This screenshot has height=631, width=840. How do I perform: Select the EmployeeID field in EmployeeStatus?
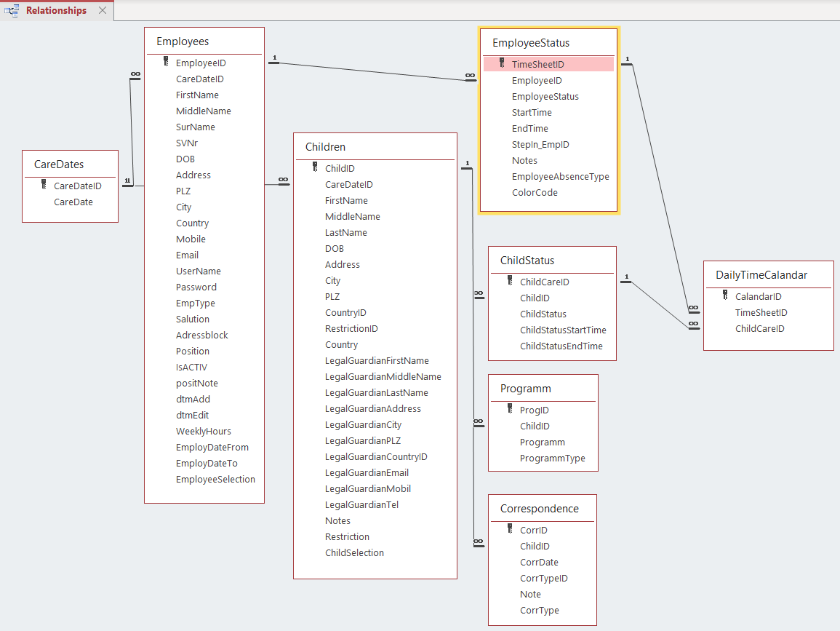point(537,80)
